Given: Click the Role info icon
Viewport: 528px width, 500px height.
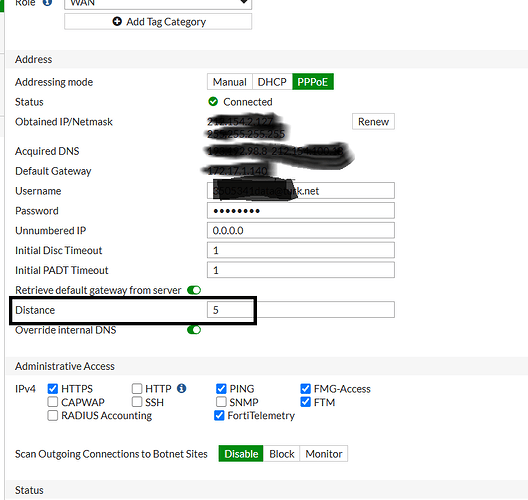Looking at the screenshot, I should pyautogui.click(x=47, y=2).
